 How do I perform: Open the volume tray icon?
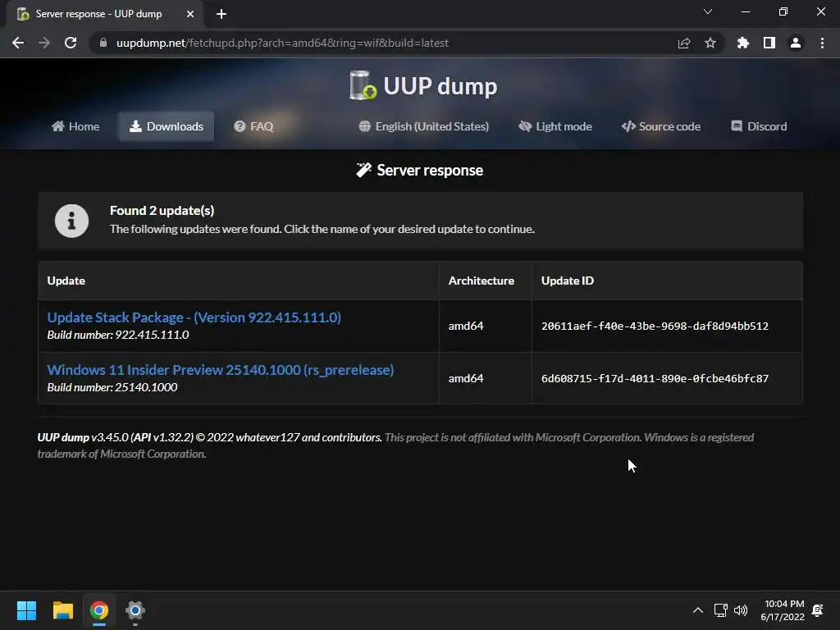pos(741,610)
